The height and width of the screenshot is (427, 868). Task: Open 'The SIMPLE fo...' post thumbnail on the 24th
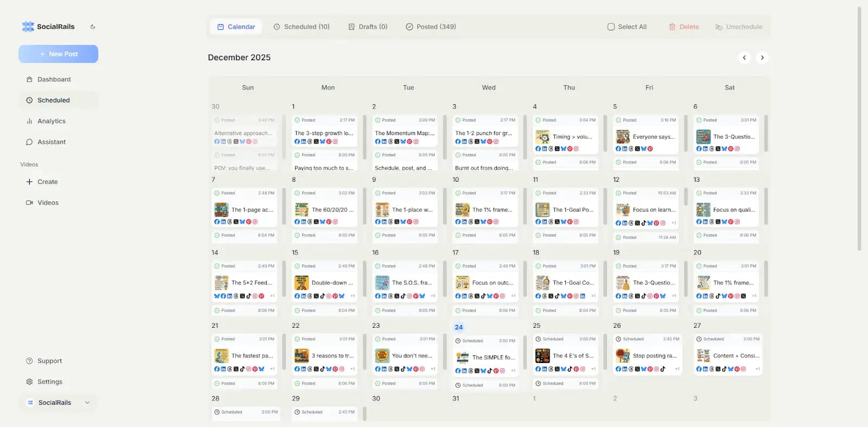pyautogui.click(x=462, y=358)
